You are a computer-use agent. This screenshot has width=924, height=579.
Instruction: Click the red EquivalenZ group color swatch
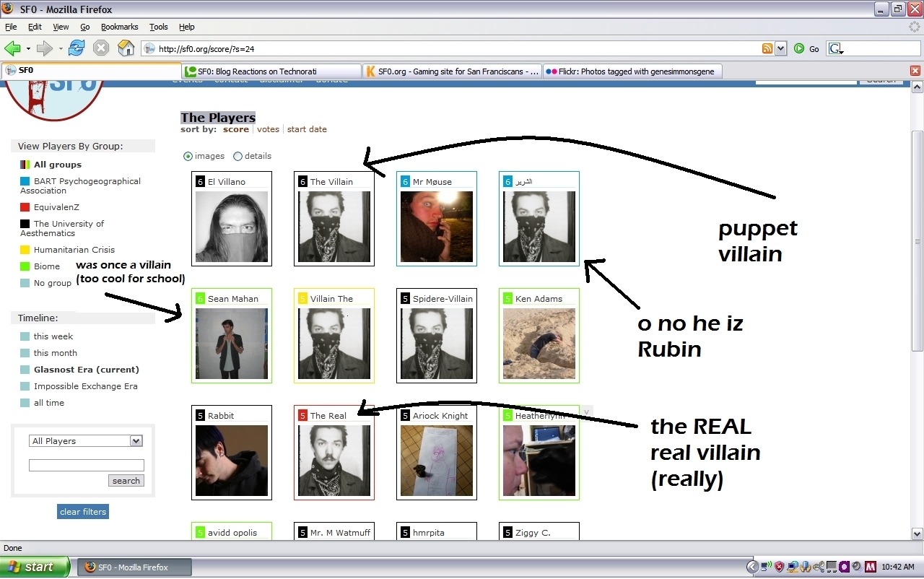[x=25, y=207]
